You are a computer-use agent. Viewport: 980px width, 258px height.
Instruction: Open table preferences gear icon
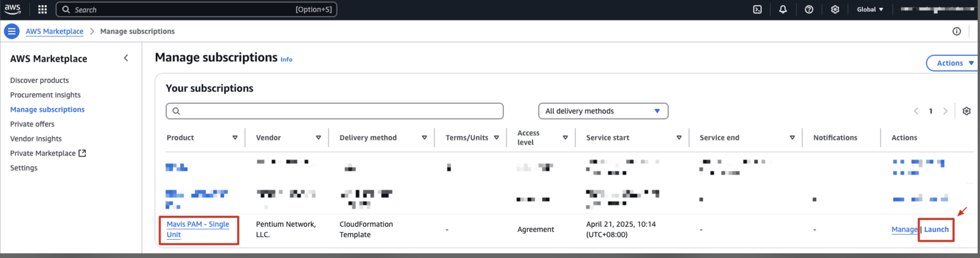[966, 111]
